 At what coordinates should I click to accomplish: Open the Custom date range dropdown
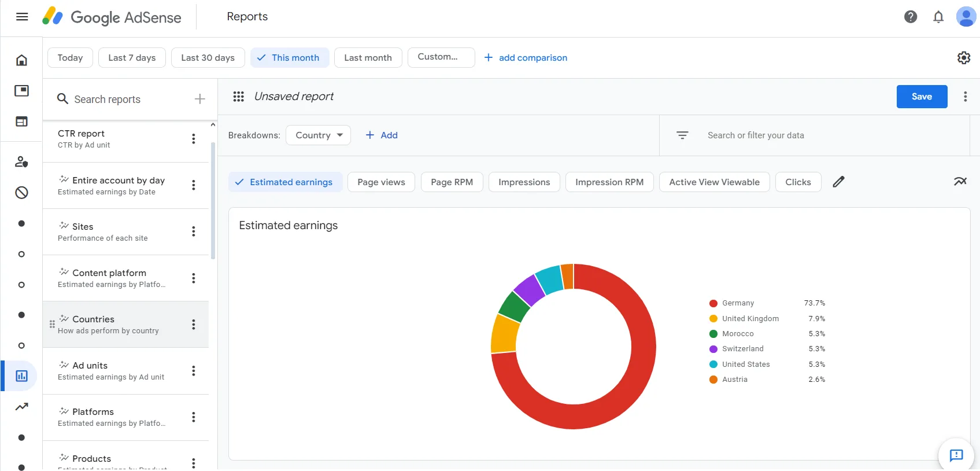[x=441, y=57]
